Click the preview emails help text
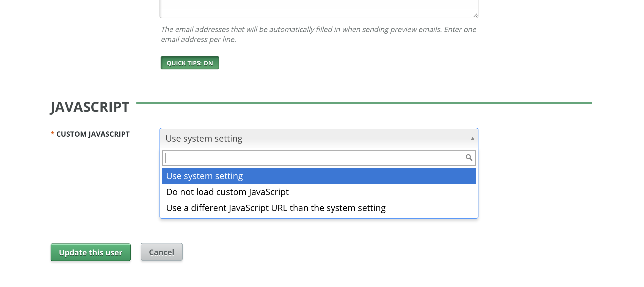Screen dimensions: 644x287 tap(316, 34)
